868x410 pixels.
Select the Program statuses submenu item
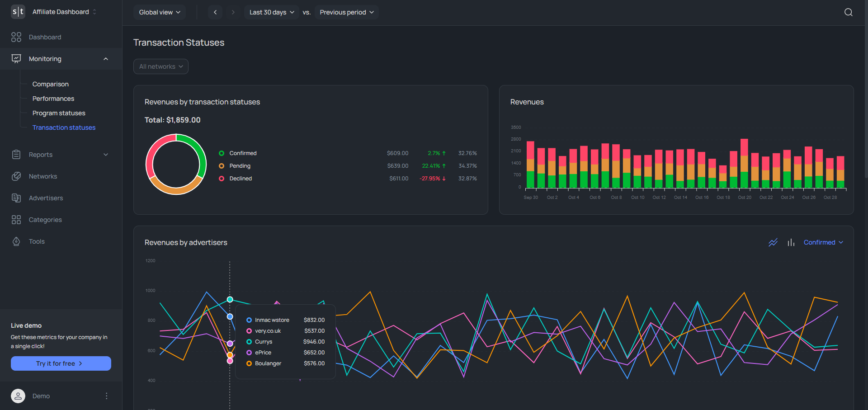[59, 113]
